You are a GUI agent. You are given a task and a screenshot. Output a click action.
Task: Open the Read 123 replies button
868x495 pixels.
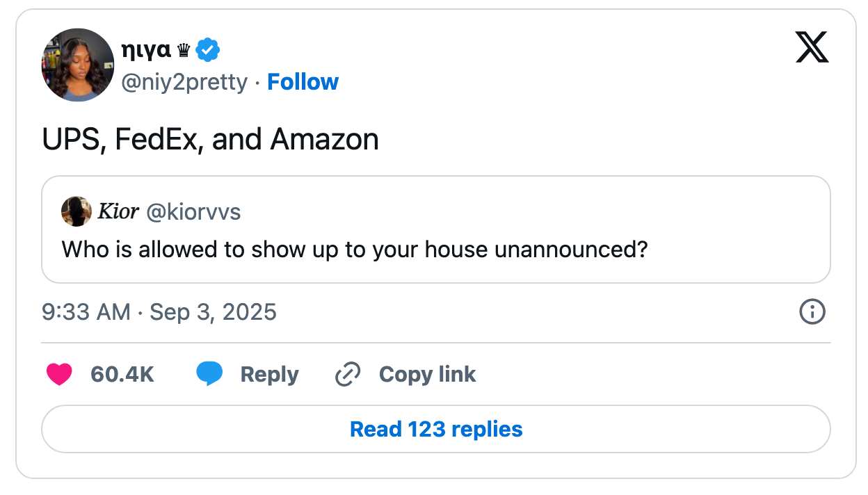pyautogui.click(x=435, y=429)
